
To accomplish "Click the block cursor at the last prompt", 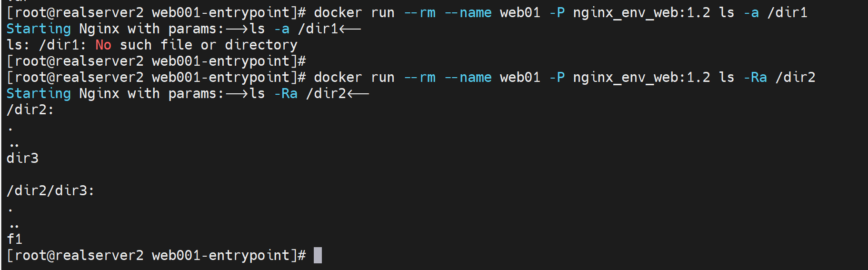I will point(318,255).
